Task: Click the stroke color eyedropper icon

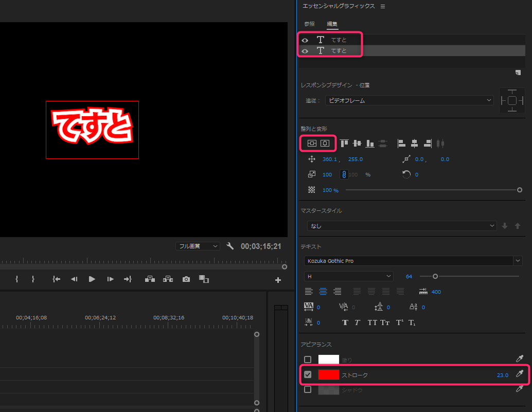Action: [x=520, y=374]
